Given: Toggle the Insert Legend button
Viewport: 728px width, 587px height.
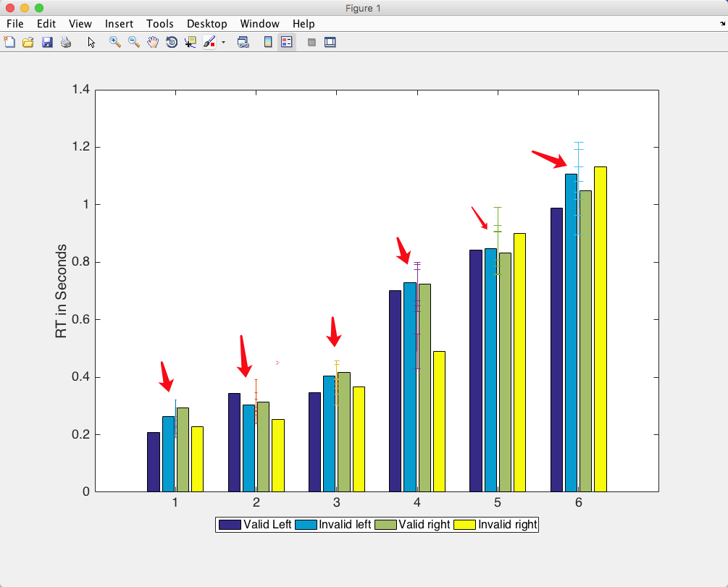Looking at the screenshot, I should (x=287, y=42).
